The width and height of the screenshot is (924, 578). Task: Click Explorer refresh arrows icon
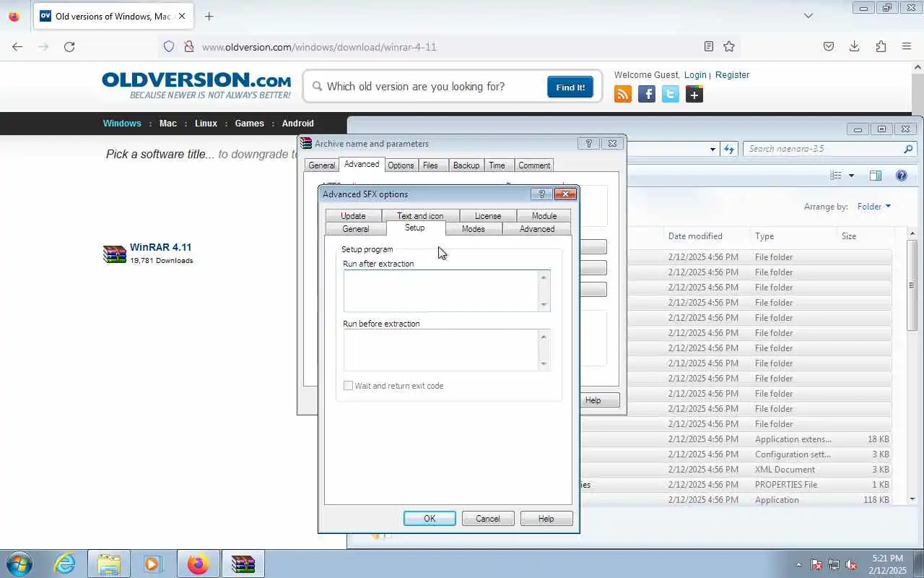click(x=729, y=149)
